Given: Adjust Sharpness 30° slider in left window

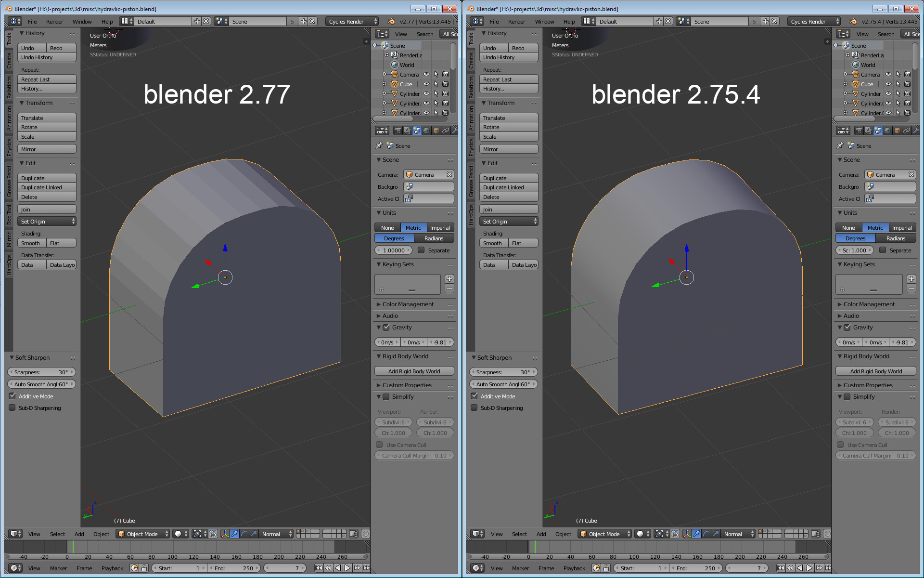Looking at the screenshot, I should (x=41, y=372).
